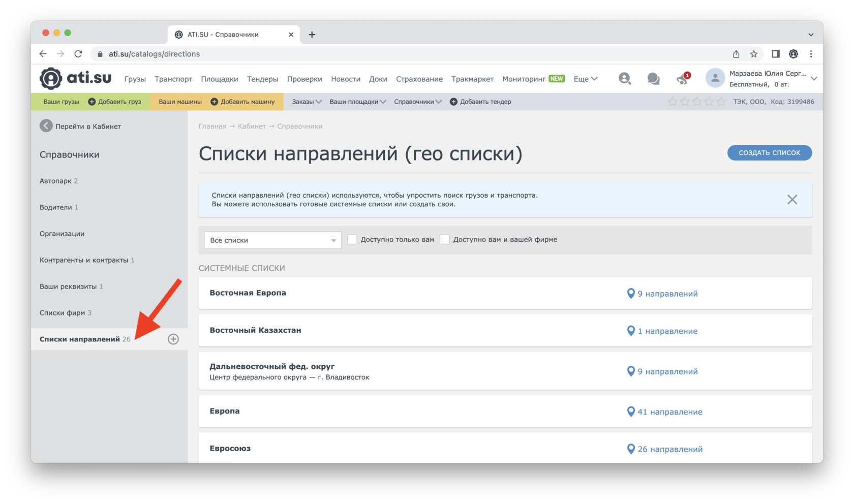Click the map pin icon for Европа
The width and height of the screenshot is (854, 504).
pos(631,412)
